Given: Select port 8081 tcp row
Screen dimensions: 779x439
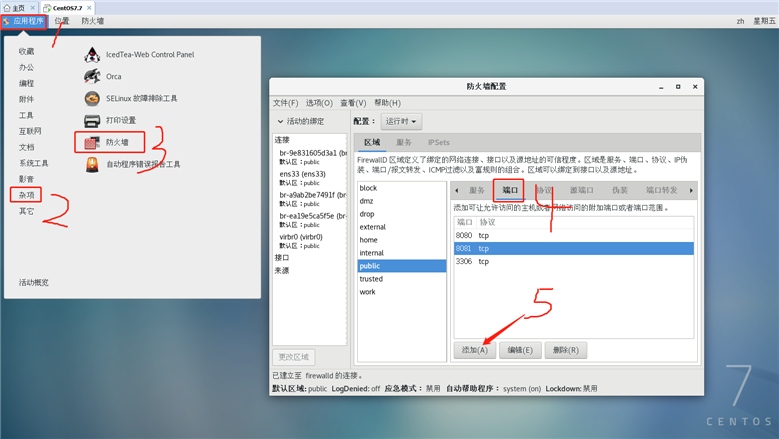Looking at the screenshot, I should [573, 248].
